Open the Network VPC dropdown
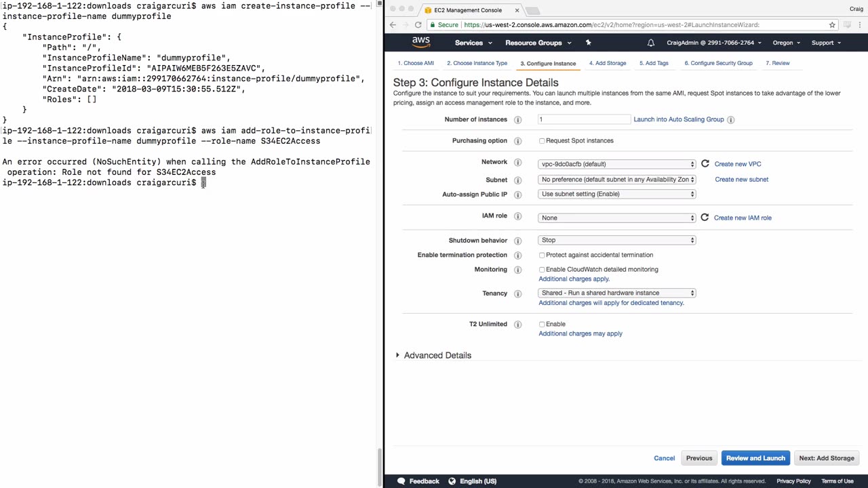 pyautogui.click(x=617, y=164)
